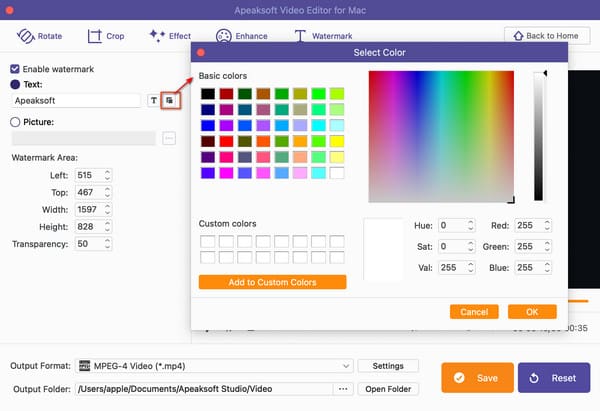The width and height of the screenshot is (600, 411).
Task: Click the watermark text field Apeaksoft
Action: click(76, 101)
